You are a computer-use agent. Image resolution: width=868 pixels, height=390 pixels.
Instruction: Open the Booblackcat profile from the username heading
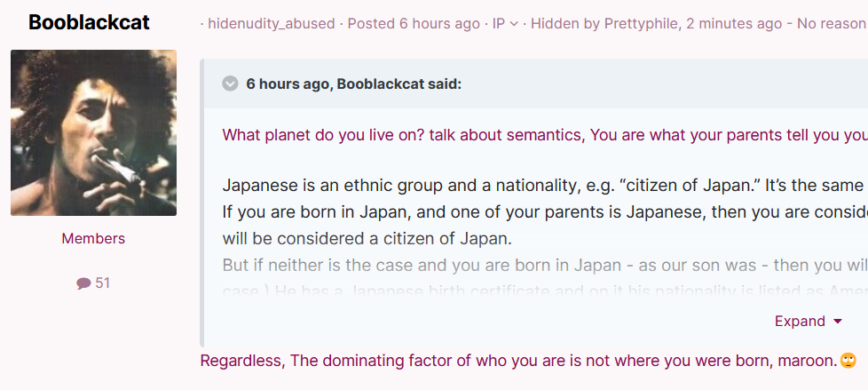[x=89, y=22]
